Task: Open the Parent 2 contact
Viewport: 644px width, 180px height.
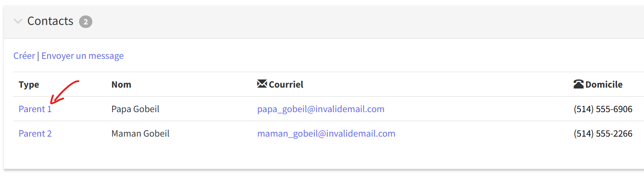Action: pos(35,134)
